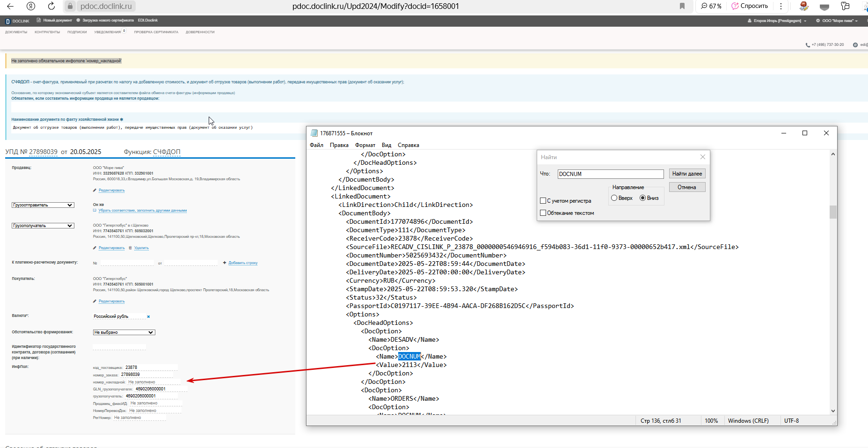Click государственного контракта identifier field
The image size is (868, 448).
(x=119, y=347)
